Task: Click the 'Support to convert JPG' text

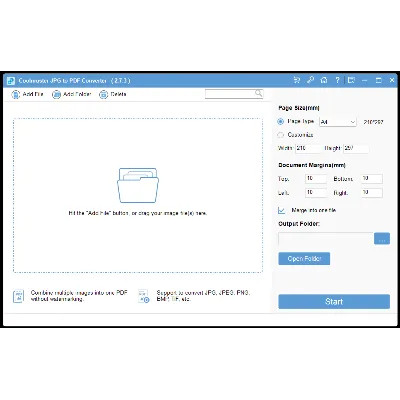Action: coord(203,296)
